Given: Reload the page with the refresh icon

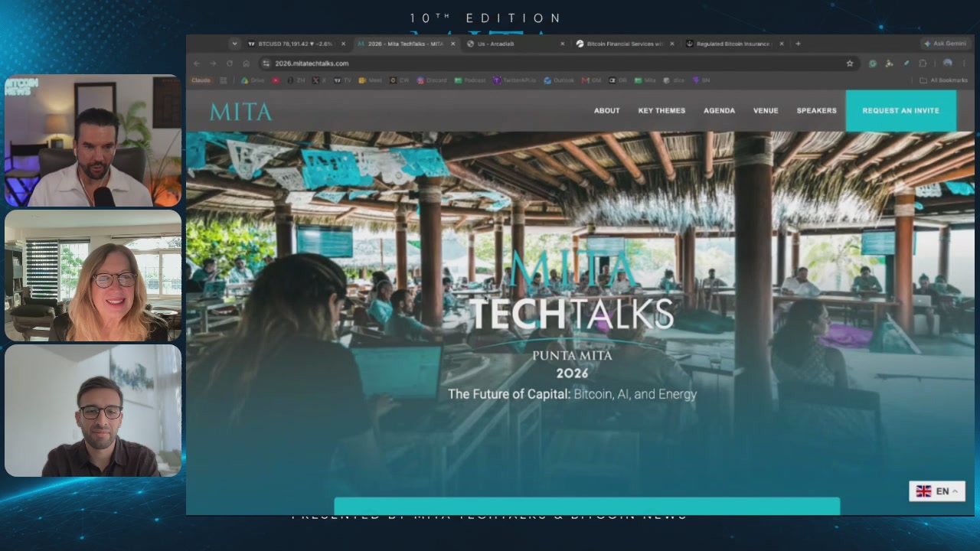Looking at the screenshot, I should (x=229, y=64).
